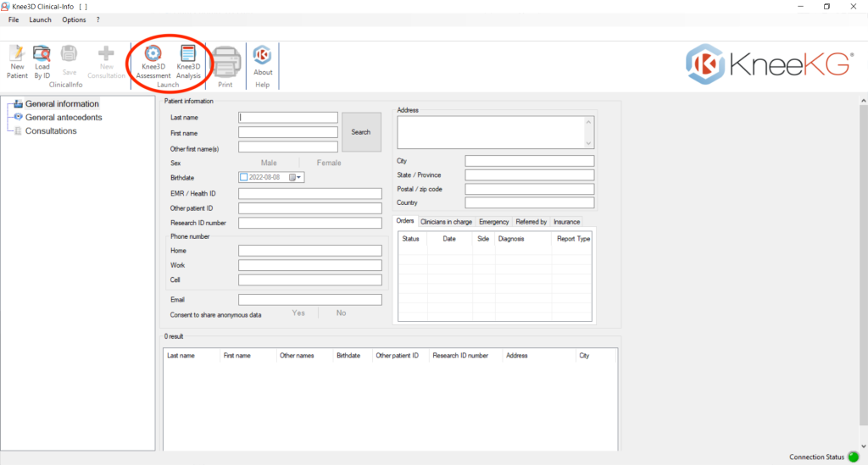This screenshot has width=868, height=465.
Task: Select General antecedents in the tree
Action: (64, 117)
